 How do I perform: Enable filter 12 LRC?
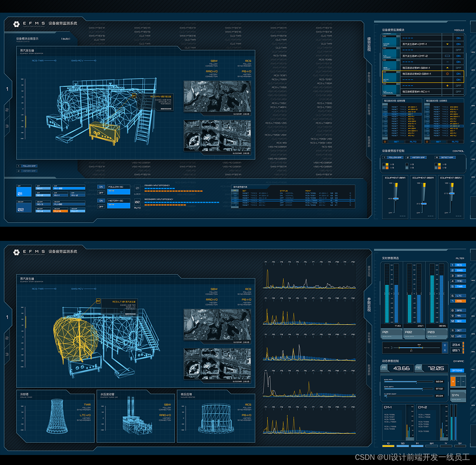click(458, 336)
